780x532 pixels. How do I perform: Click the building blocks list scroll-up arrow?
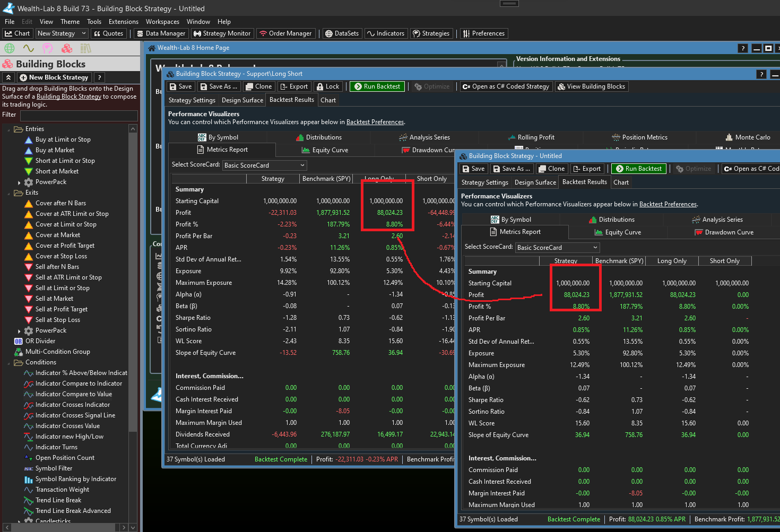pos(133,129)
